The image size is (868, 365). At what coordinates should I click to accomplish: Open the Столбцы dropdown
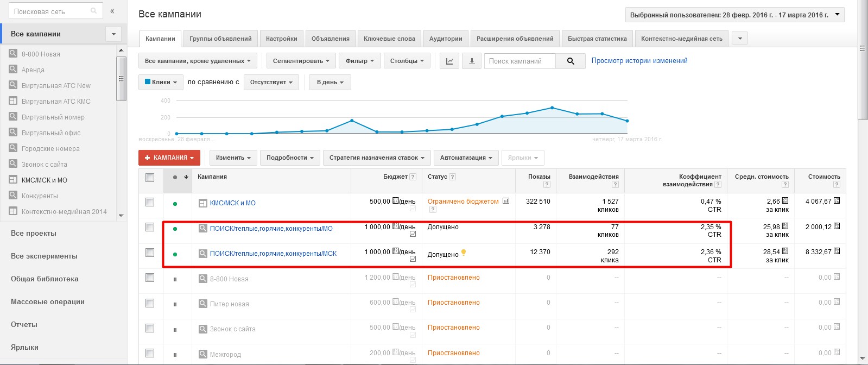pyautogui.click(x=407, y=61)
